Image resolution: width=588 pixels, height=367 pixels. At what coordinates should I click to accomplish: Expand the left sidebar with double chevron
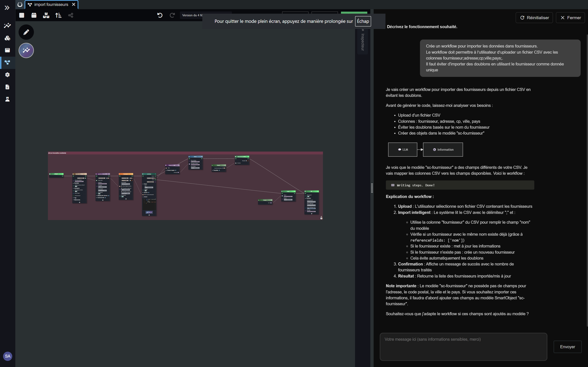click(7, 8)
